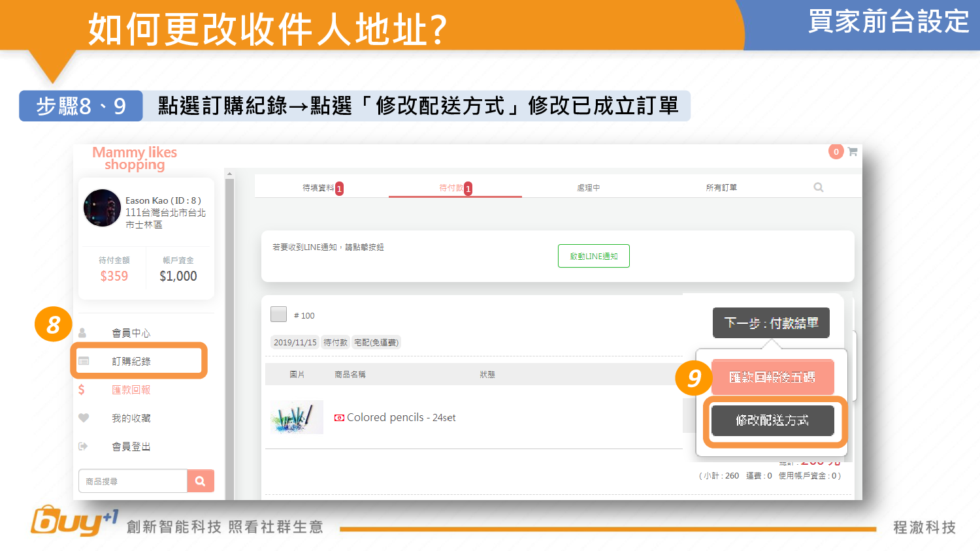Click the dollar sign icon for 匯款回報
Image resolution: width=980 pixels, height=551 pixels.
[82, 390]
